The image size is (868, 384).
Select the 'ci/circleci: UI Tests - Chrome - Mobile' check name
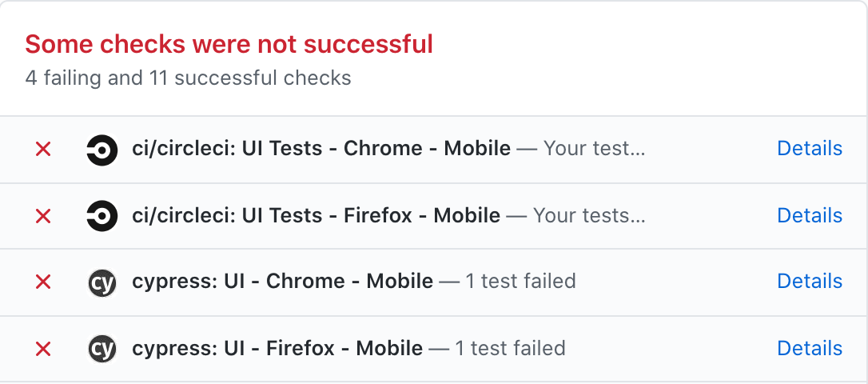321,149
